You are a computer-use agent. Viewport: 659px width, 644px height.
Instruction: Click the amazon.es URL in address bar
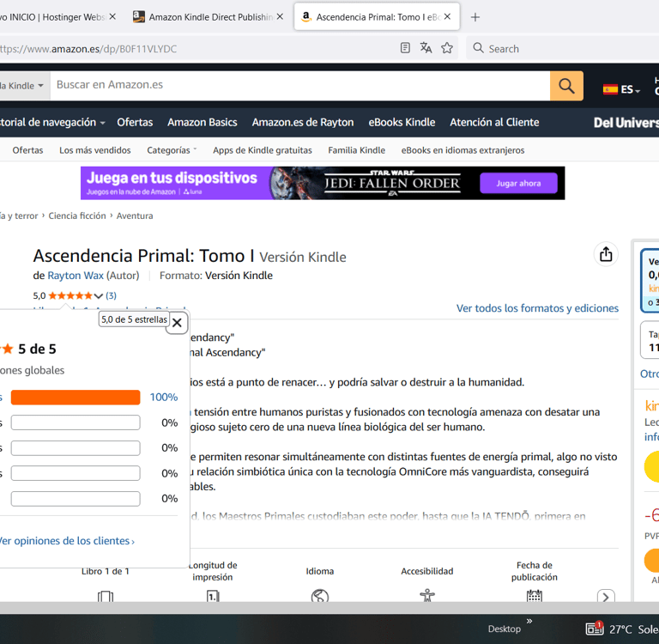click(88, 49)
